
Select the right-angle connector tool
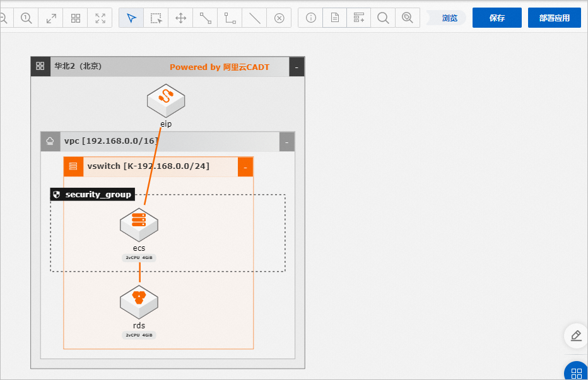(x=230, y=18)
